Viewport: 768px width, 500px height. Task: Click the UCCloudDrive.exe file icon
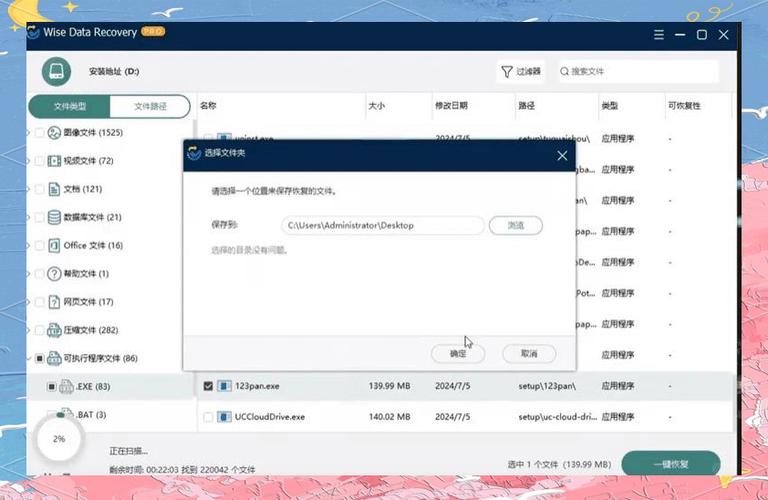224,417
